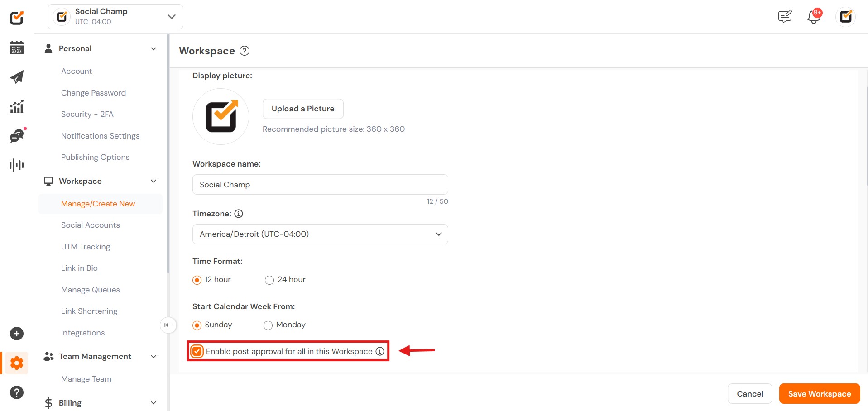Open the Timezone dropdown
This screenshot has width=868, height=411.
coord(320,234)
